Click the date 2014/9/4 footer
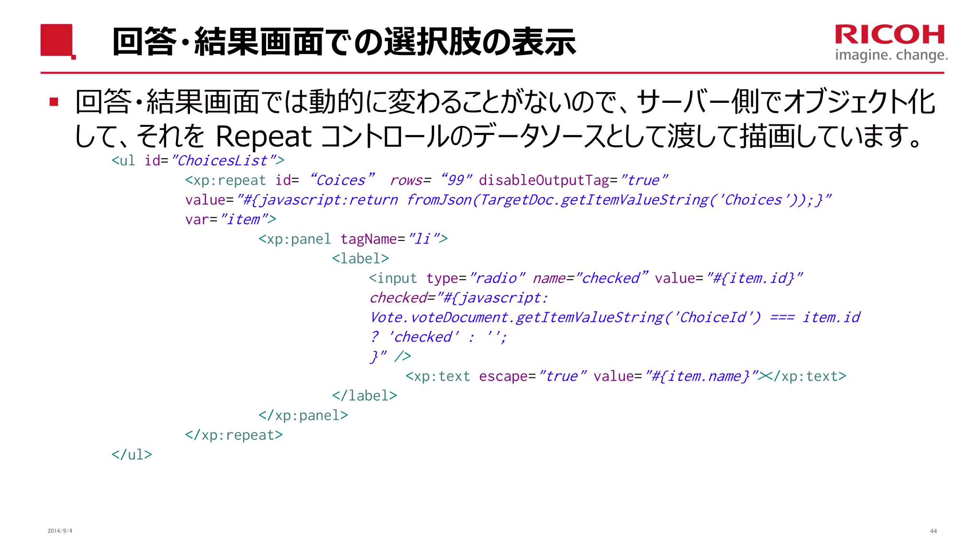 click(x=60, y=531)
